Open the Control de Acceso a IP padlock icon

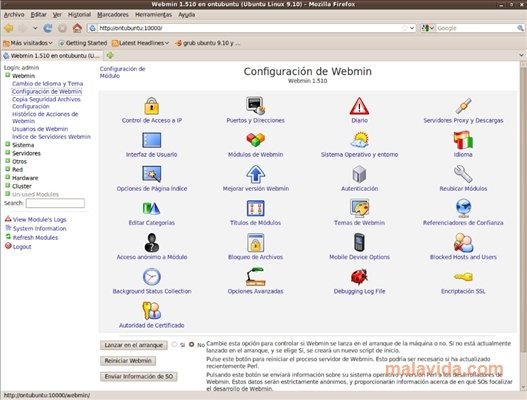152,106
